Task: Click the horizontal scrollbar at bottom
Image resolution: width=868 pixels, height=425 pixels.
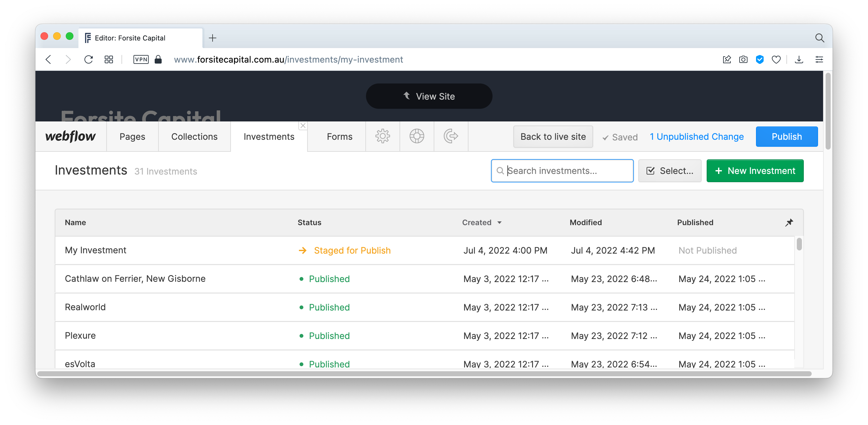Action: click(425, 373)
